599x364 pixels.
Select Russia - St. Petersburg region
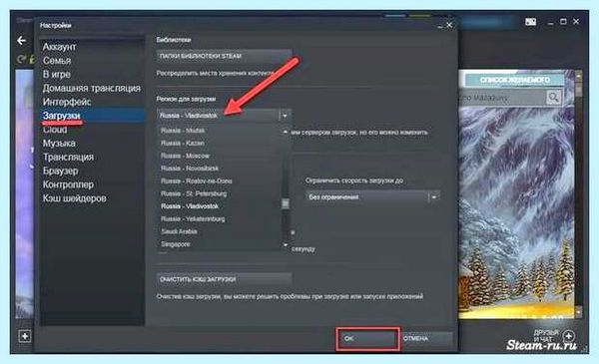(x=194, y=193)
